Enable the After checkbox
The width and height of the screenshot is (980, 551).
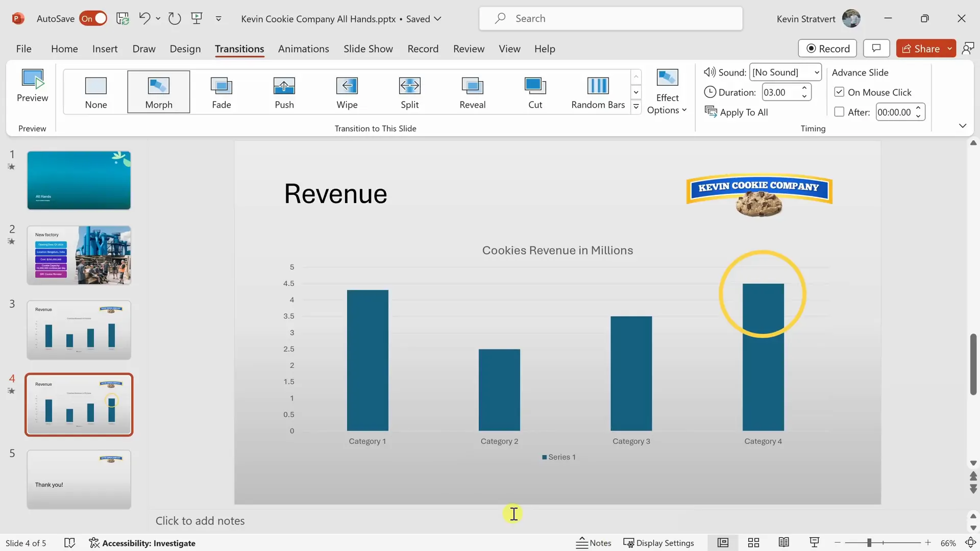coord(839,112)
